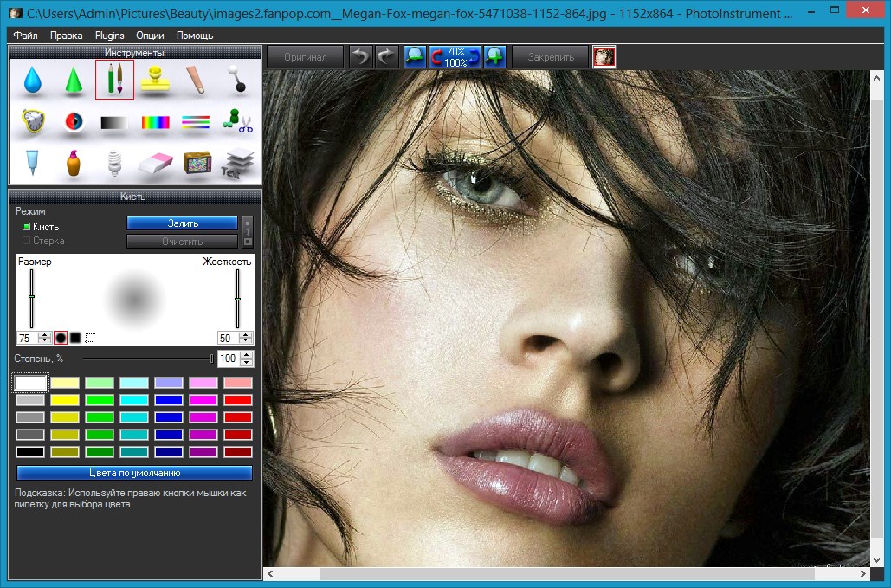
Task: Open the Файл menu
Action: (26, 36)
